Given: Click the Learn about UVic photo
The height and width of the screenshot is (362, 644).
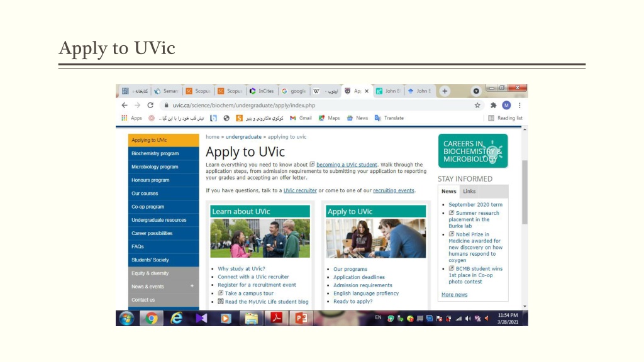Looking at the screenshot, I should coord(260,238).
